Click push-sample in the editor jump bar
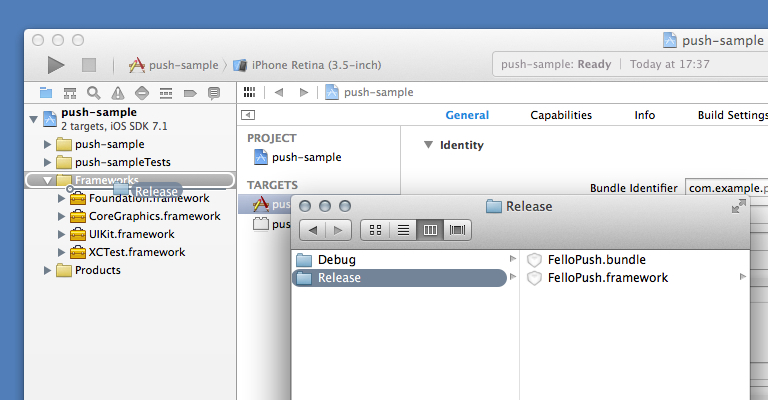This screenshot has height=400, width=768. 370,92
